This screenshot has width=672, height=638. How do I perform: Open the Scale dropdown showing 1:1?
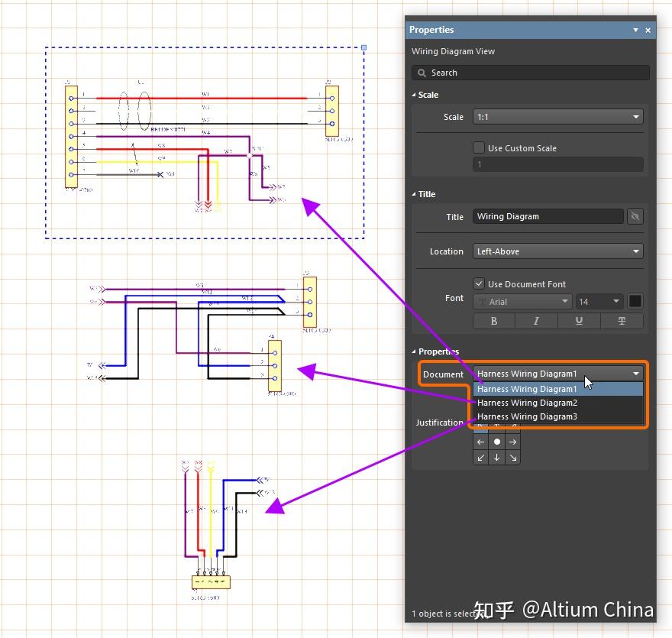click(557, 117)
